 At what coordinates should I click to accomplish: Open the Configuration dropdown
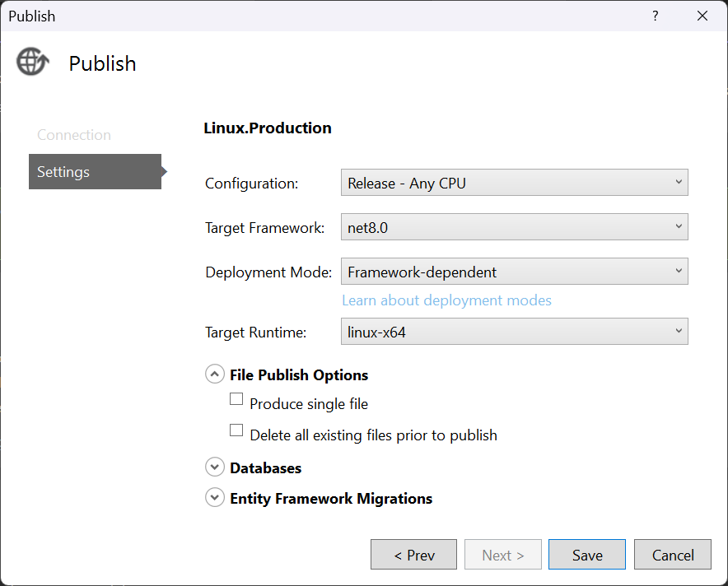[514, 183]
